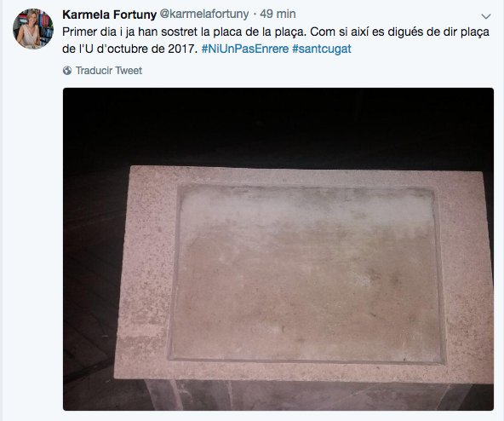Viewport: 504px width, 421px height.
Task: Open Karmela Fortuny's profile avatar
Action: [x=33, y=29]
